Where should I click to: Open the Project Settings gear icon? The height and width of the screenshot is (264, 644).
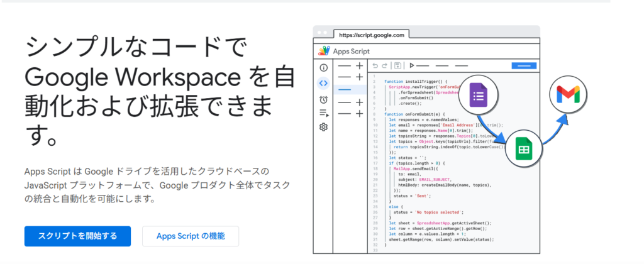pos(323,128)
